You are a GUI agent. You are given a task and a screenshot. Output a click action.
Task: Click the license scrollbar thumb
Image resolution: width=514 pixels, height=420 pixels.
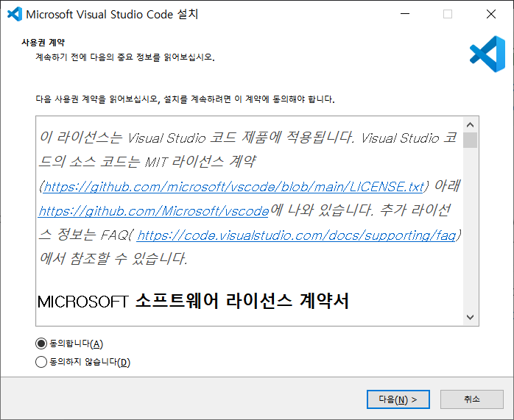[470, 140]
